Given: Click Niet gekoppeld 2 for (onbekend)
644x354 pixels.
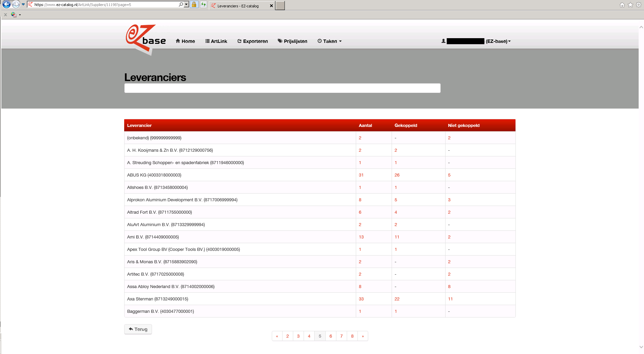Looking at the screenshot, I should coord(449,138).
